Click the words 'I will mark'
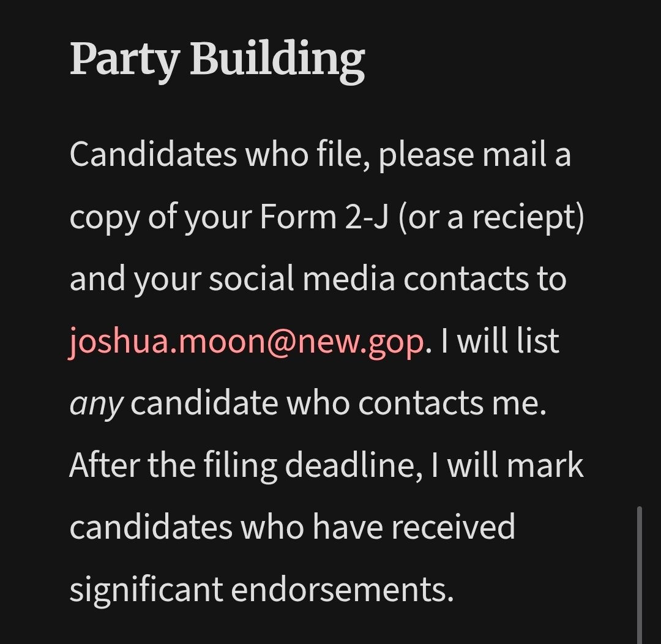Screen dimensions: 661x644 point(507,466)
